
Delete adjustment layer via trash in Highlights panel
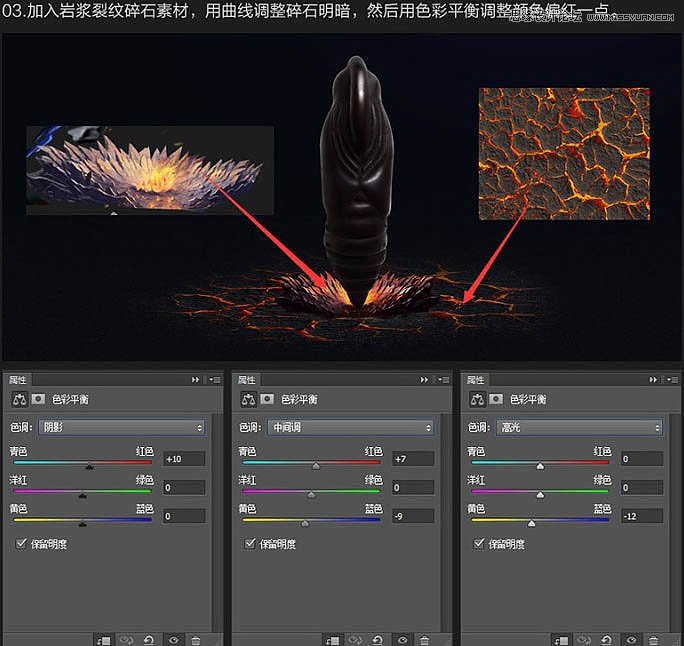pyautogui.click(x=653, y=640)
